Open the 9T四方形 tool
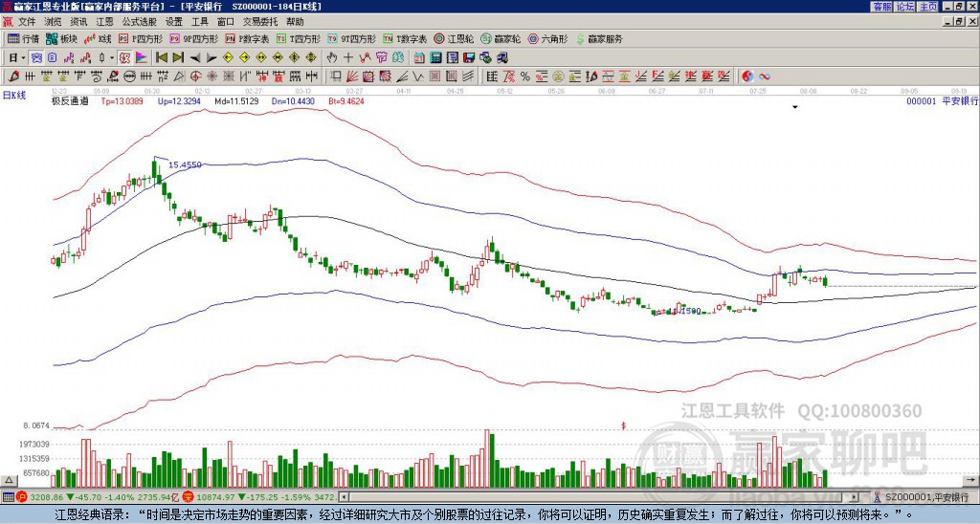This screenshot has height=524, width=980. click(352, 38)
